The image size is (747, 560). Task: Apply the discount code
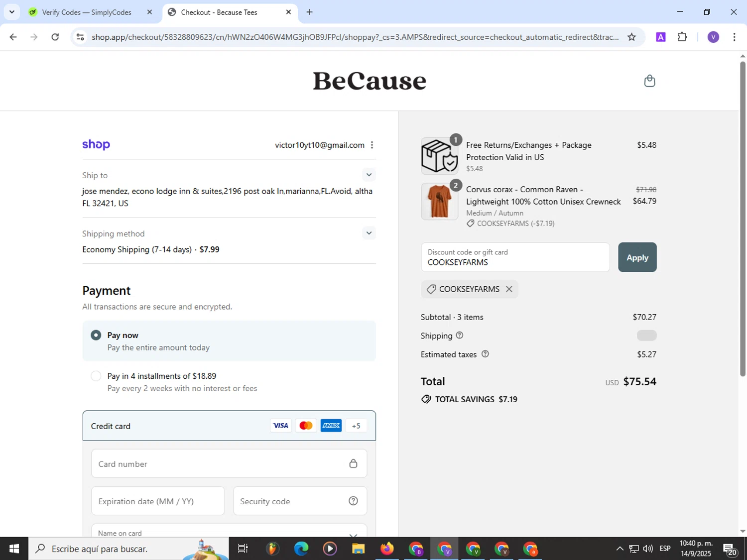click(x=637, y=257)
